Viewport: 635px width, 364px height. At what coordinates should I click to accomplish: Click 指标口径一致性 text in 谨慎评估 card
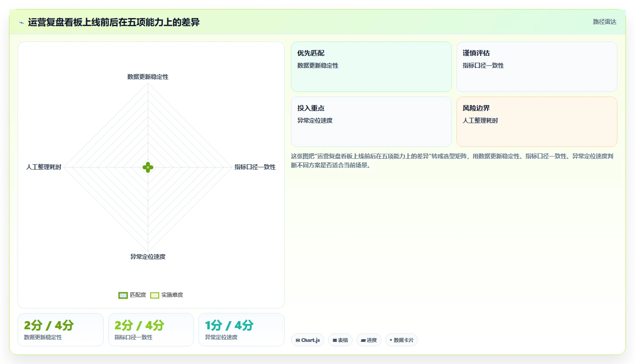(x=483, y=66)
